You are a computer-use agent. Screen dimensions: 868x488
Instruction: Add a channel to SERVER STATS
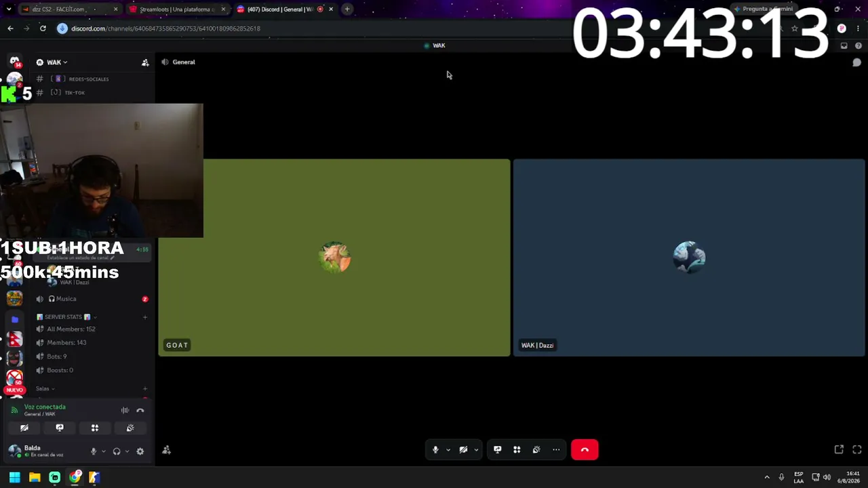(x=145, y=317)
